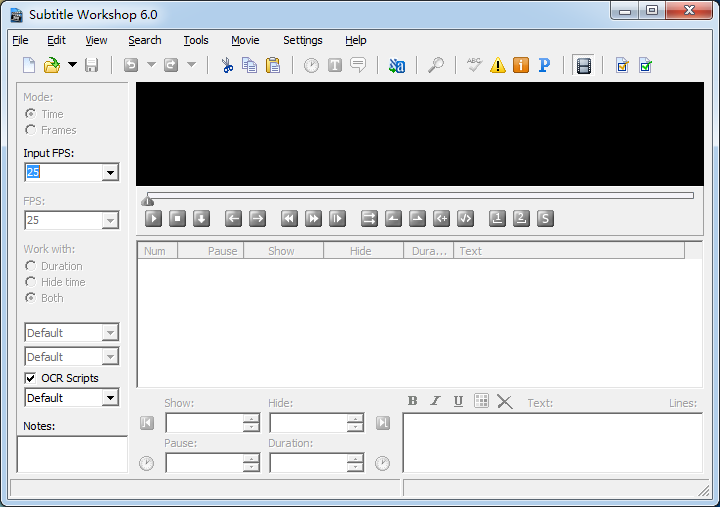Click the yellow warning triangle icon
Screen dimensions: 720x507
(497, 66)
